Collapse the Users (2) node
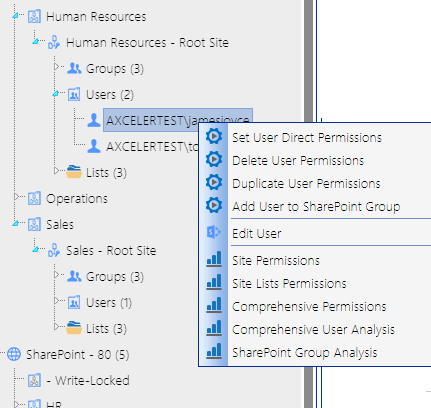The height and width of the screenshot is (408, 431). [x=55, y=94]
